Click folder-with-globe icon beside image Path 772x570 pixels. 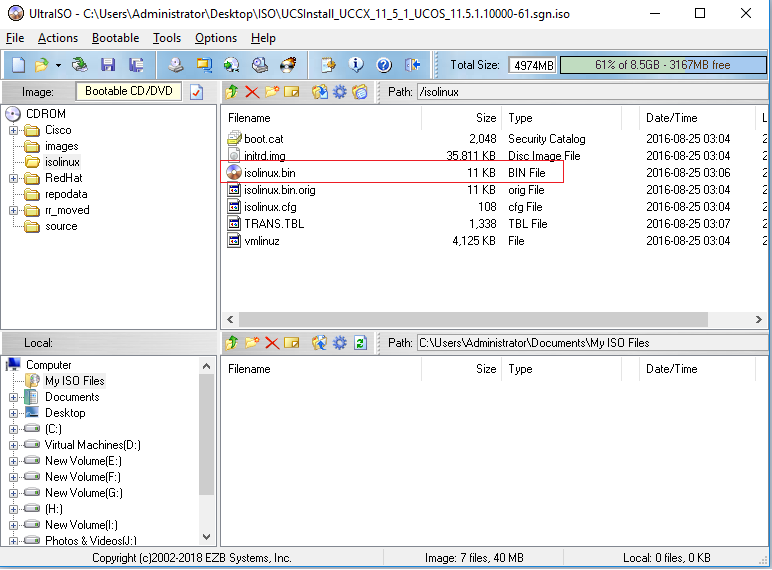360,92
